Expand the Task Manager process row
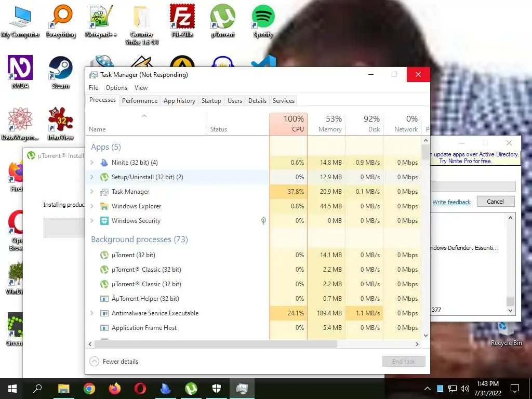This screenshot has height=399, width=532. click(92, 192)
